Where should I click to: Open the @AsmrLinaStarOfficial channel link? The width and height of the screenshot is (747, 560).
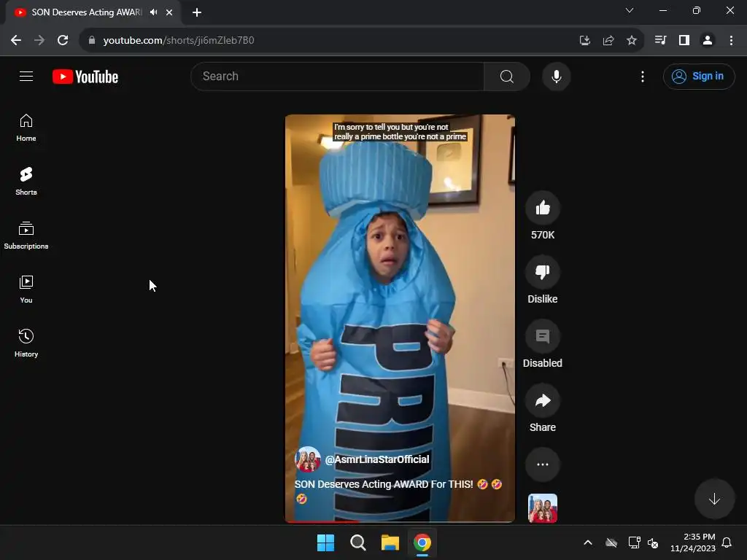point(377,459)
